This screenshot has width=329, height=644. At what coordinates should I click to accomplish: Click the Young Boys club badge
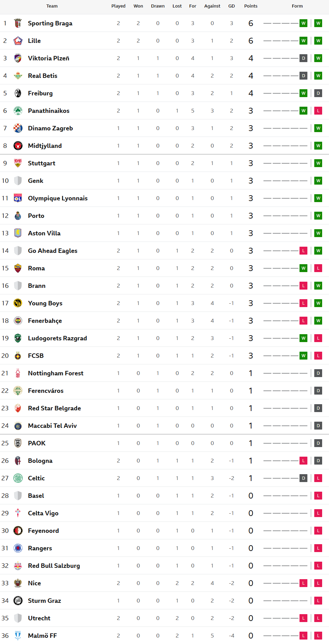point(18,303)
